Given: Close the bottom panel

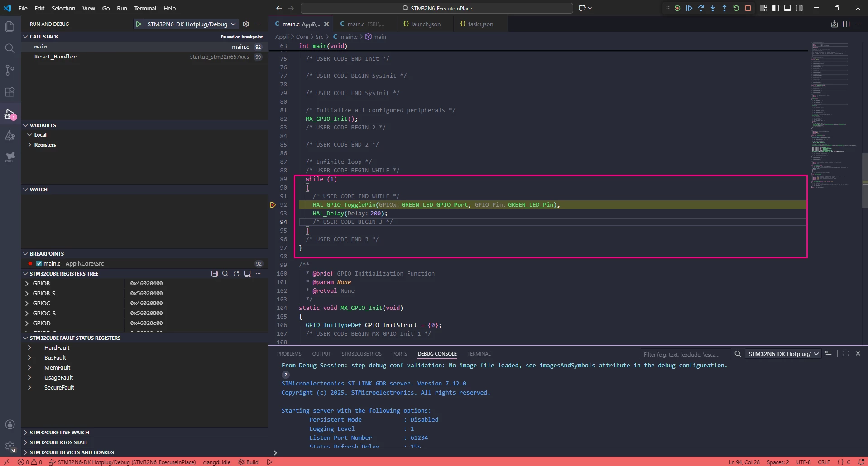Looking at the screenshot, I should (858, 354).
